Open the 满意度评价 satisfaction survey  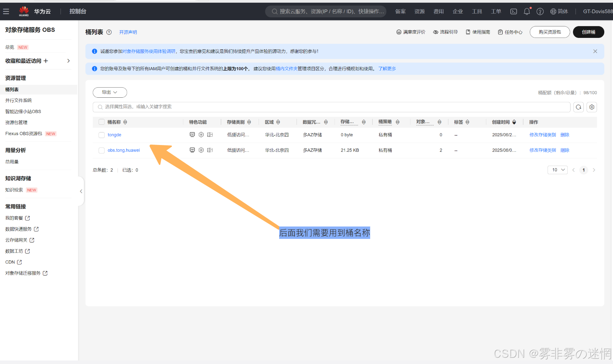pyautogui.click(x=411, y=32)
